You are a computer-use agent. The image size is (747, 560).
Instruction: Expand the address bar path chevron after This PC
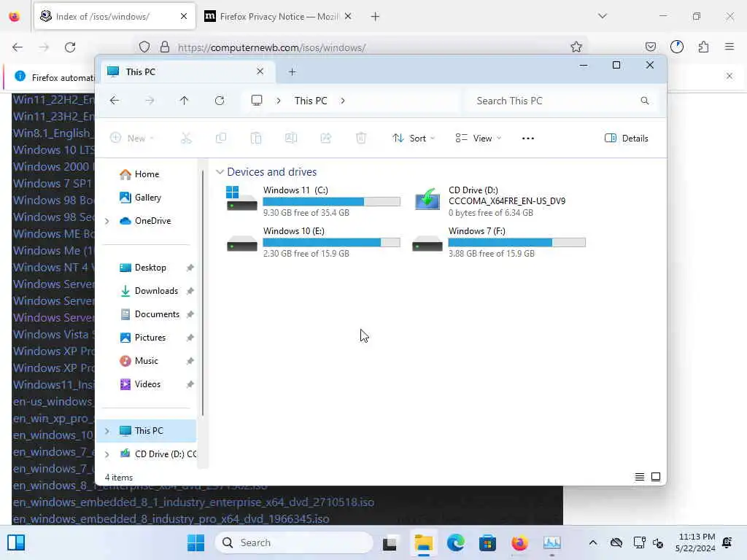(343, 101)
